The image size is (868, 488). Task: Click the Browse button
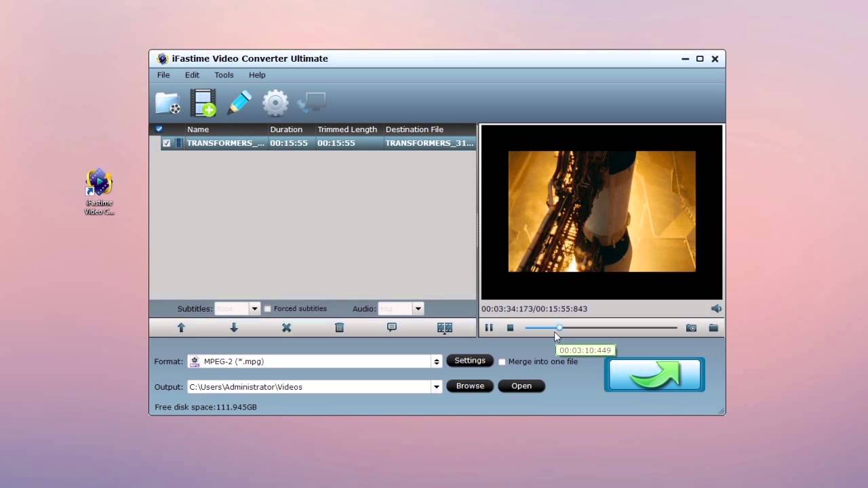(470, 386)
